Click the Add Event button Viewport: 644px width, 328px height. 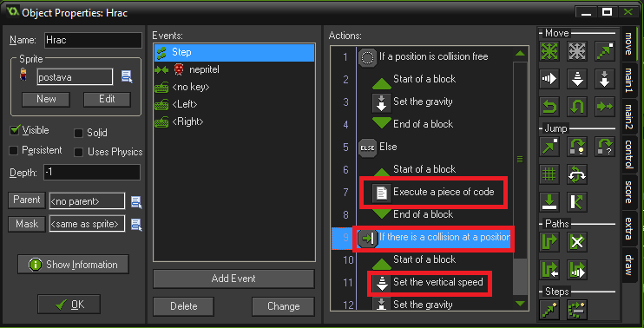(x=233, y=279)
